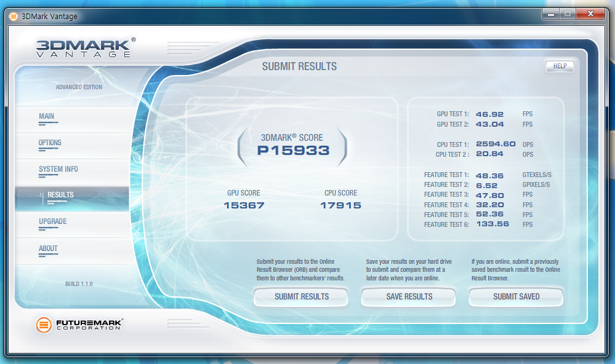Click the Build 1.1.0 version text
615x364 pixels.
coord(79,283)
